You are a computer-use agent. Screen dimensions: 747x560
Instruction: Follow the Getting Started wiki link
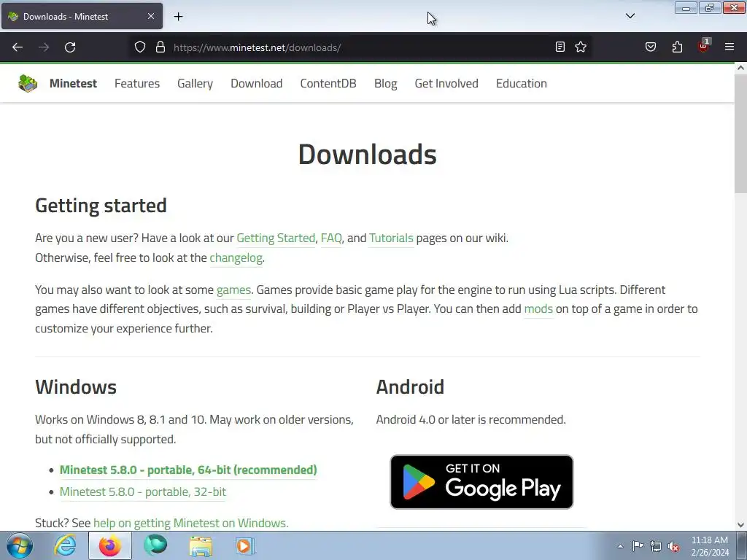[276, 238]
